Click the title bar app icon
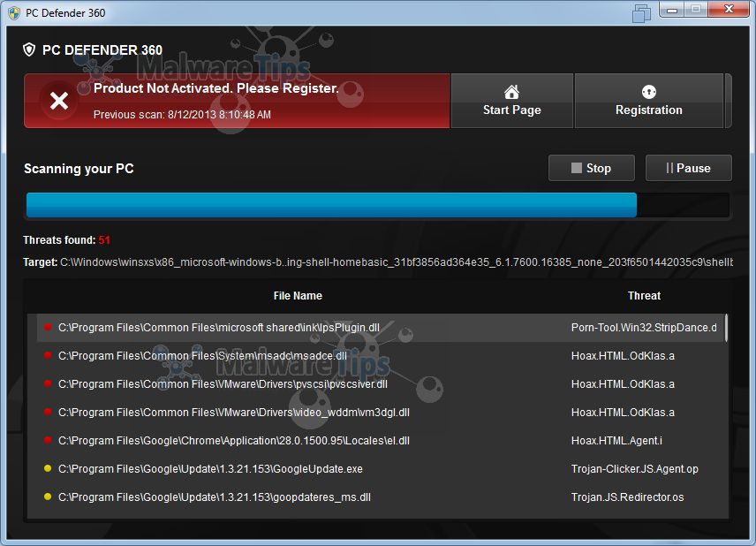The image size is (756, 546). pyautogui.click(x=14, y=13)
